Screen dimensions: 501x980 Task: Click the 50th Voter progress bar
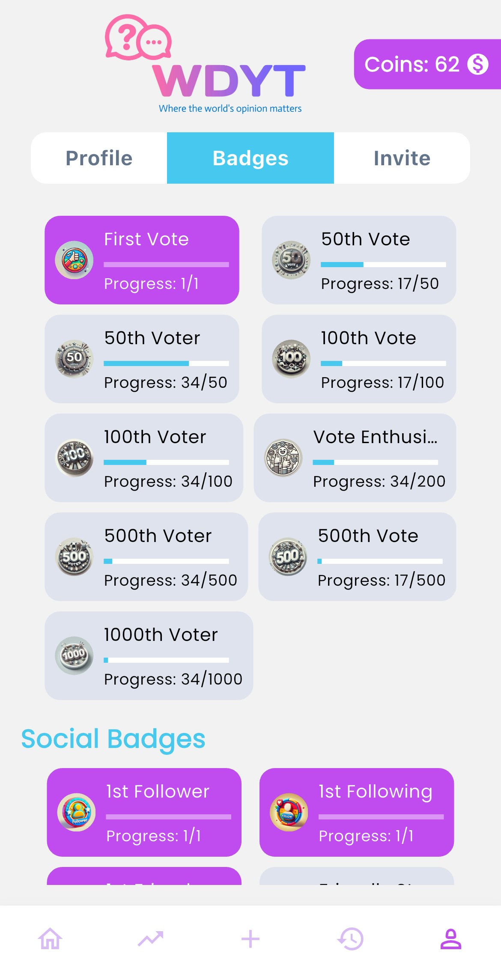(166, 363)
